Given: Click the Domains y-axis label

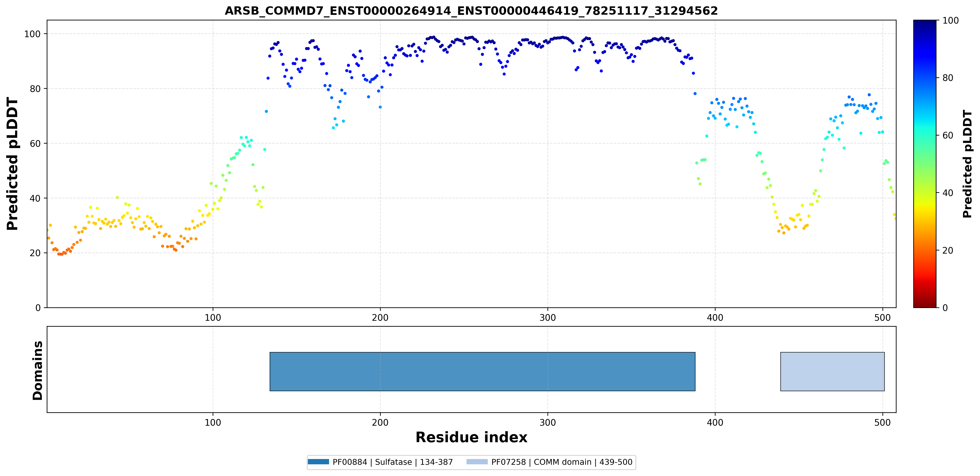Looking at the screenshot, I should point(38,370).
